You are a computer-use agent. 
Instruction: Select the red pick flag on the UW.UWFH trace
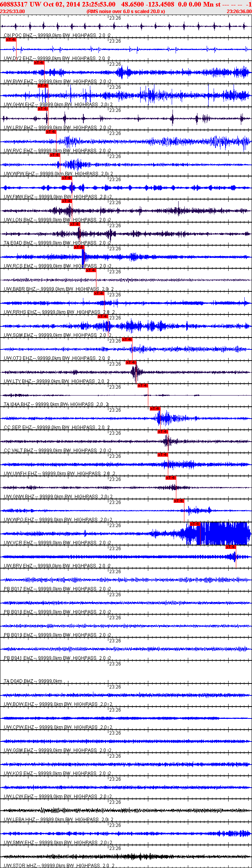[163, 455]
